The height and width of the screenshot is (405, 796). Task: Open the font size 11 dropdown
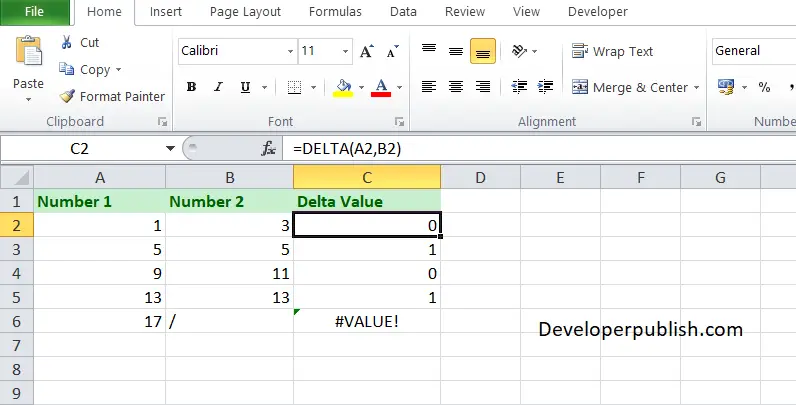[x=345, y=51]
